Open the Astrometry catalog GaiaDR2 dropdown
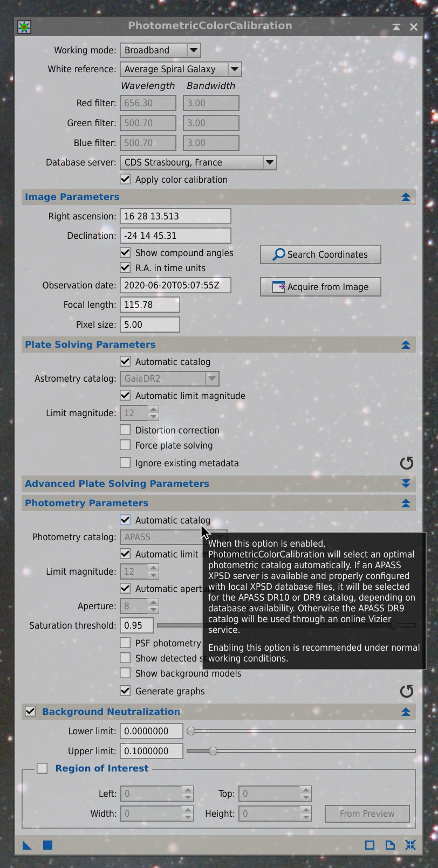Image resolution: width=438 pixels, height=868 pixels. coord(169,378)
